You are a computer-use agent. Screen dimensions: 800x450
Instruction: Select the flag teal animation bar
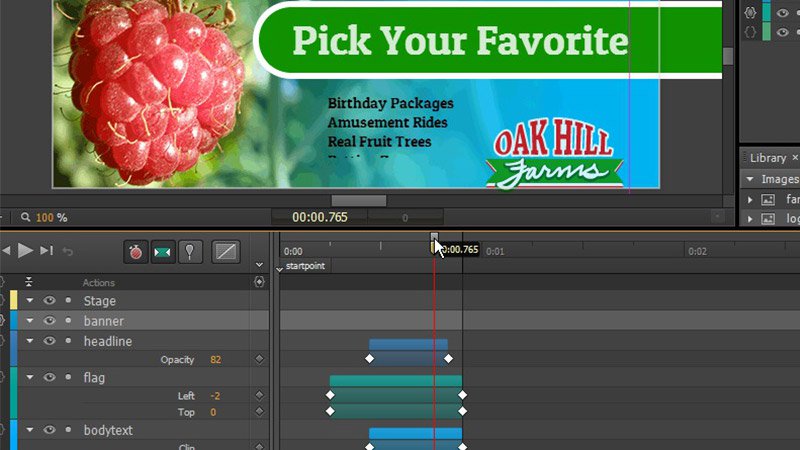point(396,381)
